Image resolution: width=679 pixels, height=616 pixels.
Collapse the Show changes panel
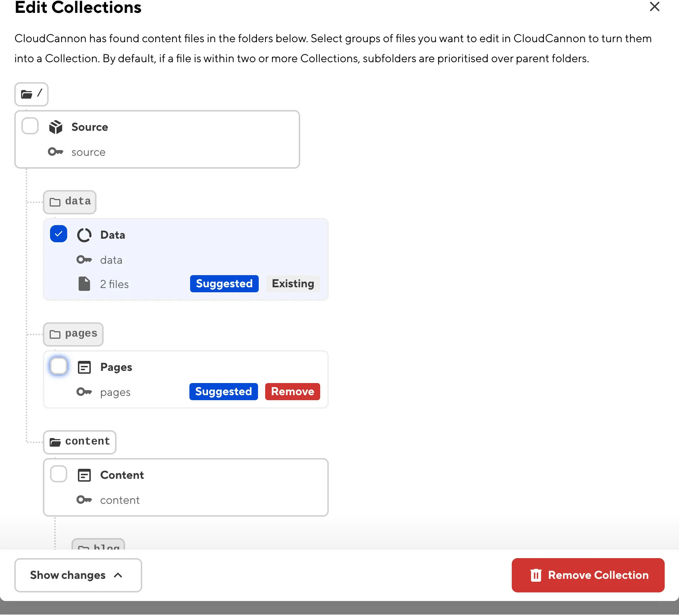[78, 575]
